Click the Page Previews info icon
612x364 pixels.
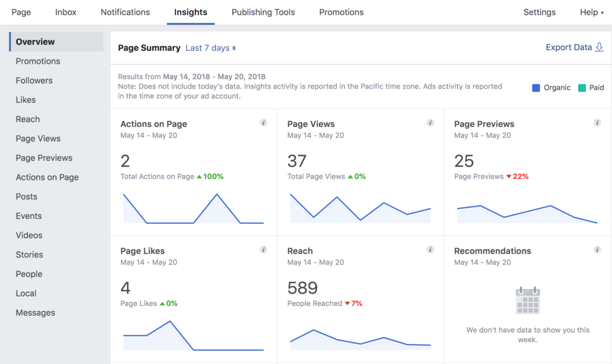[597, 122]
